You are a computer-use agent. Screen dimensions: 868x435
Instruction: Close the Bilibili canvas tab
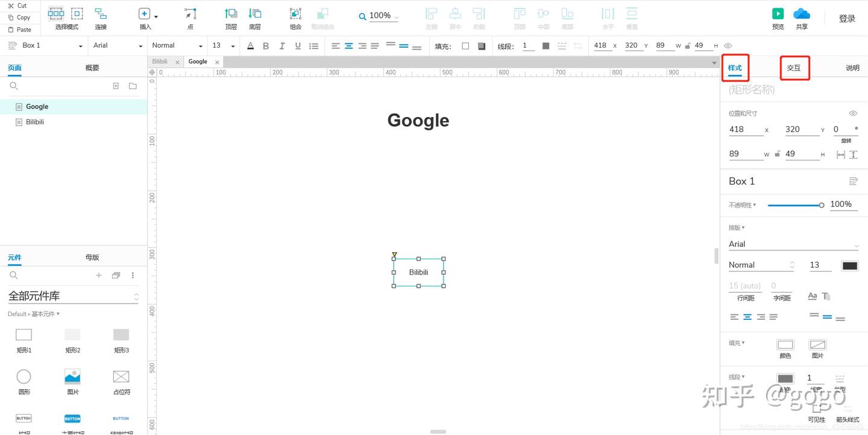[x=177, y=62]
